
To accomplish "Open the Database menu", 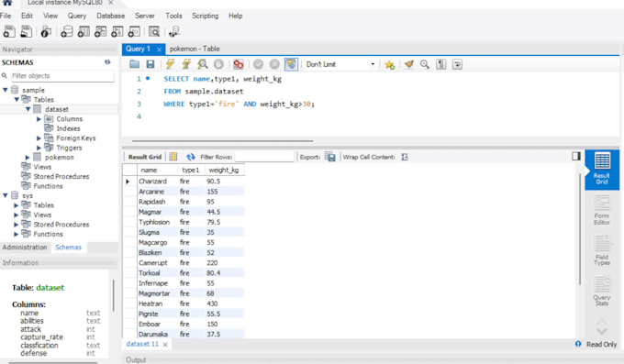I will [111, 16].
